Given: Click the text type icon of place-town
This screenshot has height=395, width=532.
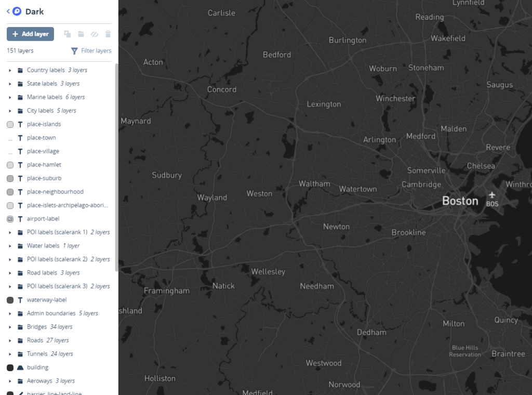Looking at the screenshot, I should click(20, 138).
